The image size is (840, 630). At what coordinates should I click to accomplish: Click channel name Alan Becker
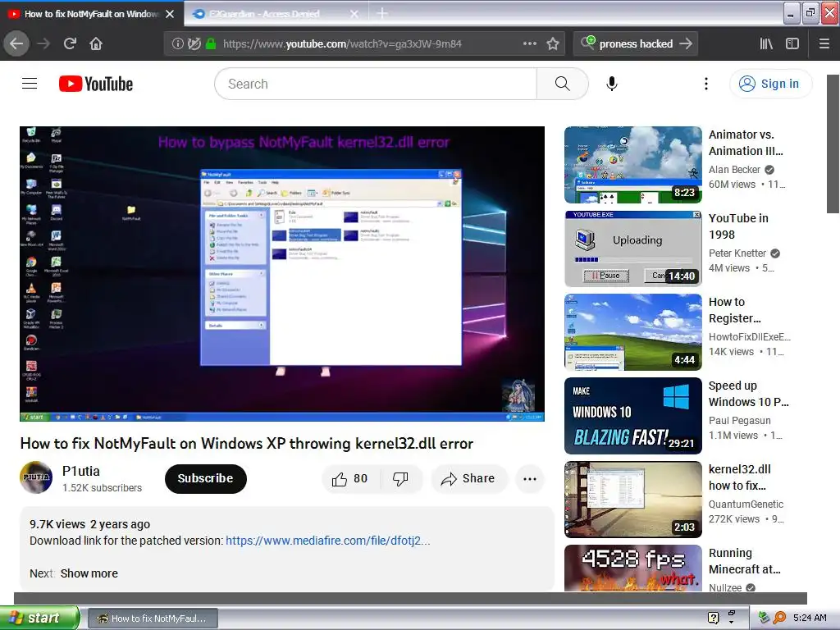(x=734, y=170)
